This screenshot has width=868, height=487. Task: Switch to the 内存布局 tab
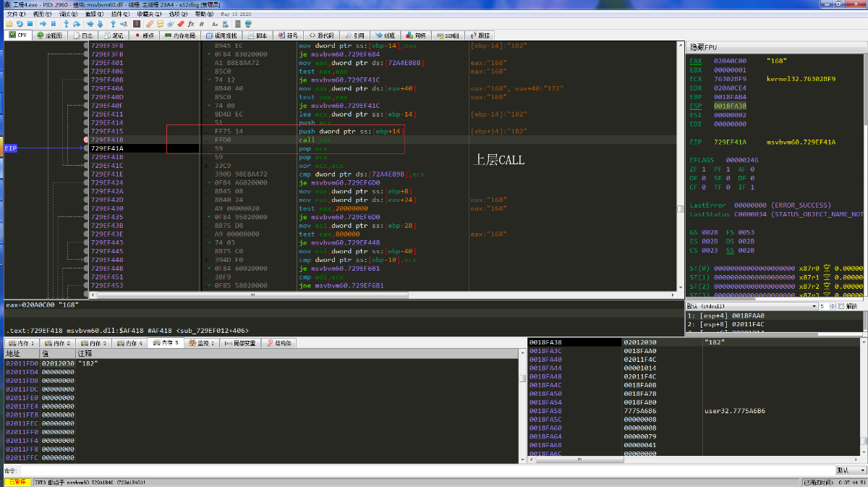click(181, 35)
